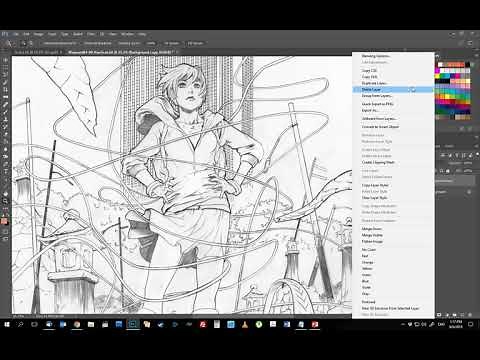
Task: Open the Window menu
Action: tap(127, 34)
